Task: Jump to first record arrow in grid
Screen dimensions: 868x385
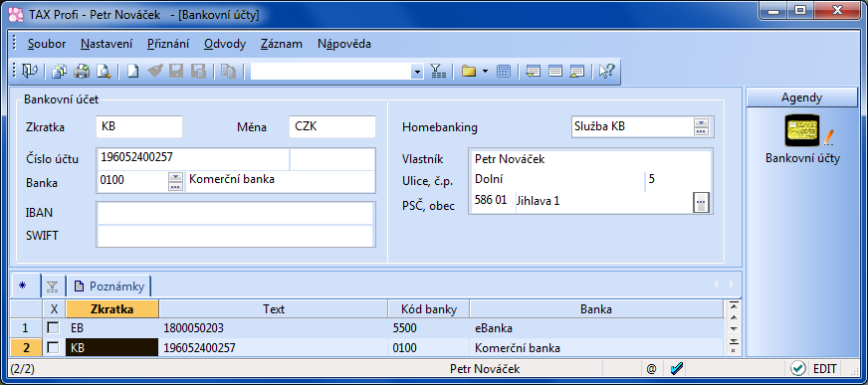Action: pos(734,305)
